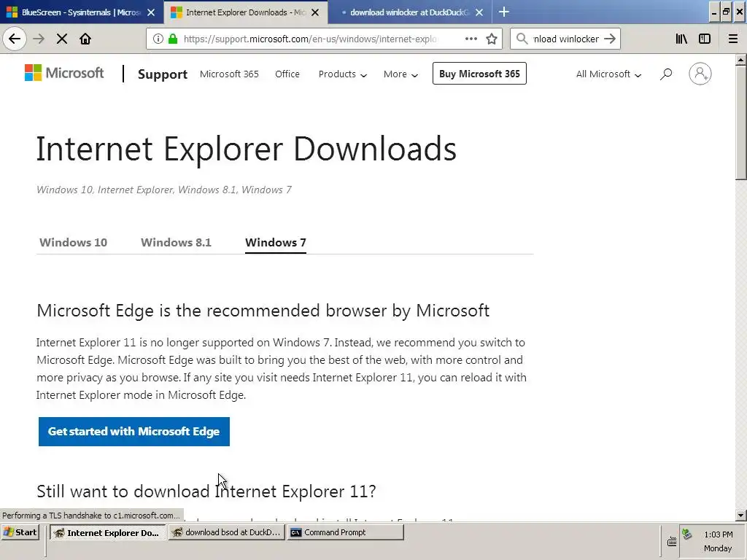Click the search bar magnifier icon
This screenshot has width=747, height=560.
tap(522, 39)
